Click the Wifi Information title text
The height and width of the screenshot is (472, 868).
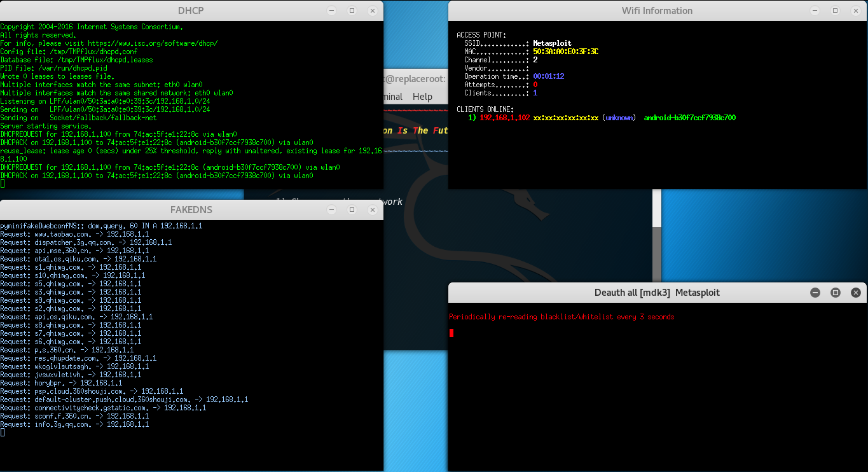(657, 11)
